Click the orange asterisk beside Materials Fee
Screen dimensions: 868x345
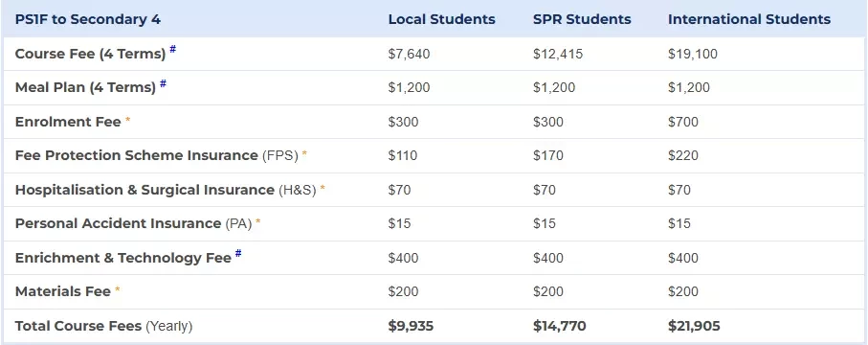click(118, 290)
